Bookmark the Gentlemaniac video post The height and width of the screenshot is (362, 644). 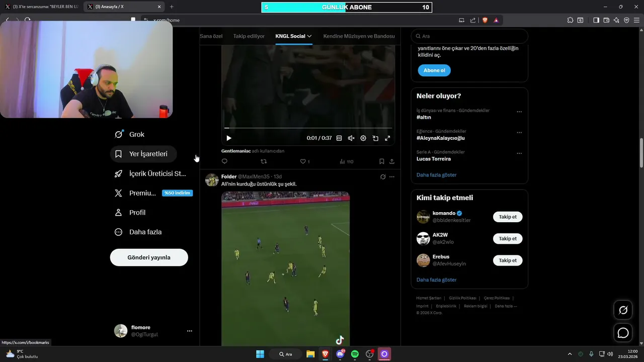[x=381, y=161]
